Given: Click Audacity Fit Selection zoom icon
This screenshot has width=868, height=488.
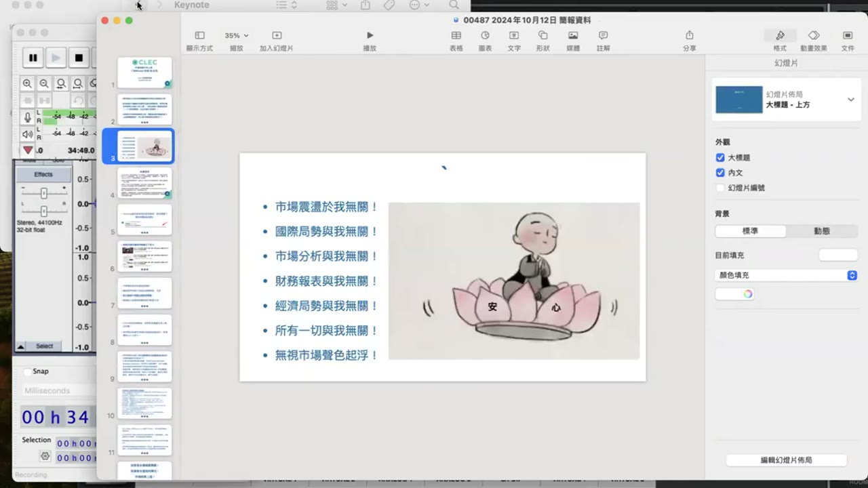Looking at the screenshot, I should click(61, 83).
